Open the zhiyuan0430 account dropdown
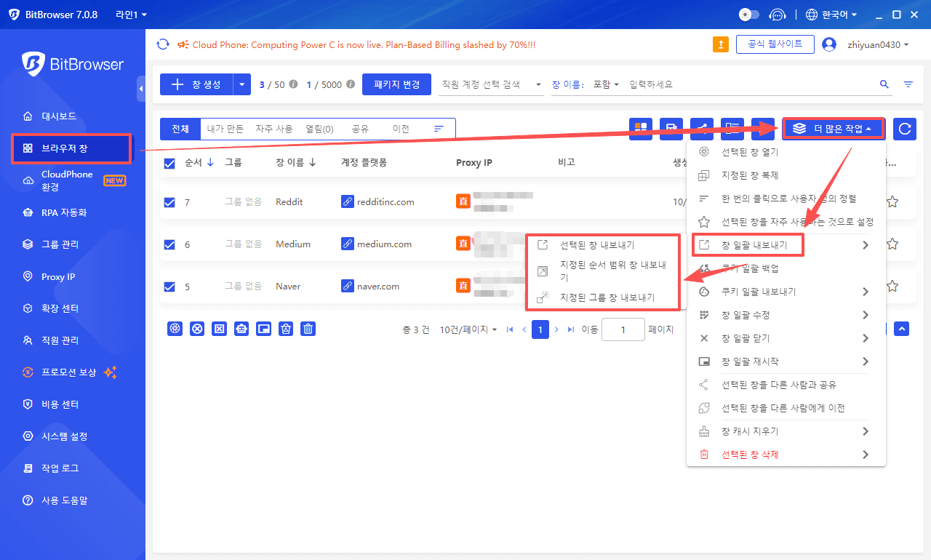Viewport: 931px width, 560px height. pyautogui.click(x=878, y=44)
